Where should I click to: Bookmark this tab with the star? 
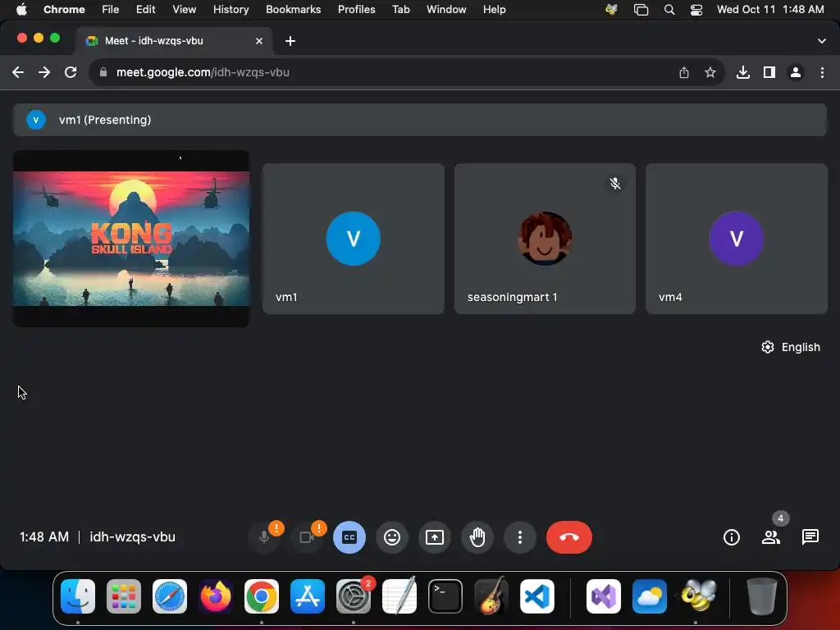pos(710,72)
